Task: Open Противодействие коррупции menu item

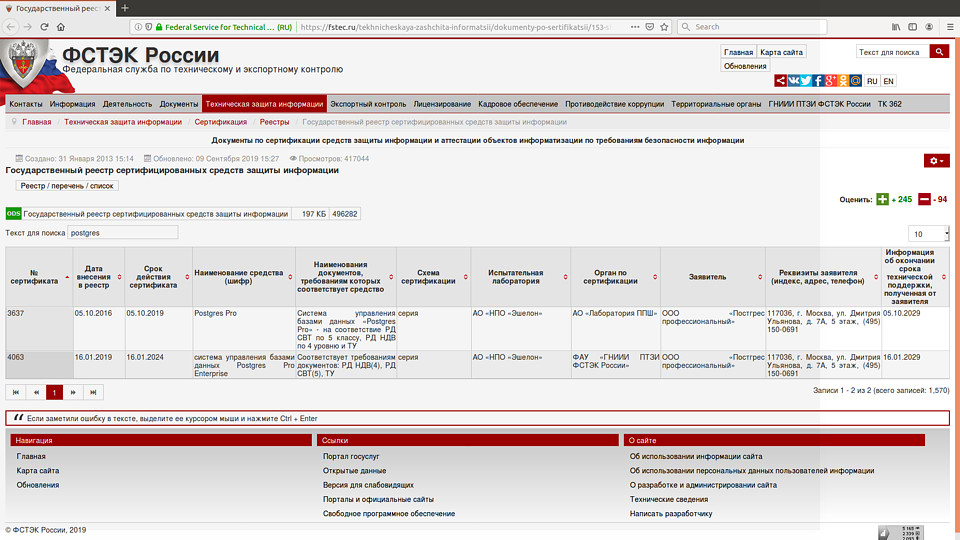Action: coord(614,104)
